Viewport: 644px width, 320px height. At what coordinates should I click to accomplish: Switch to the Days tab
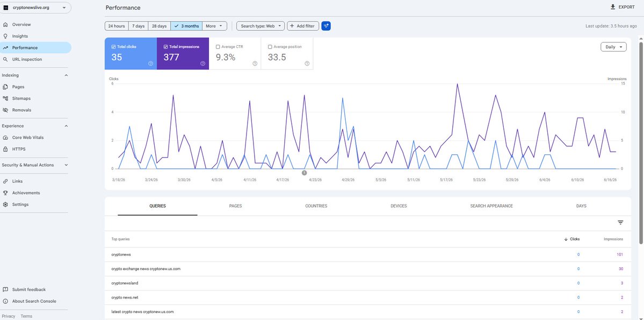[581, 206]
